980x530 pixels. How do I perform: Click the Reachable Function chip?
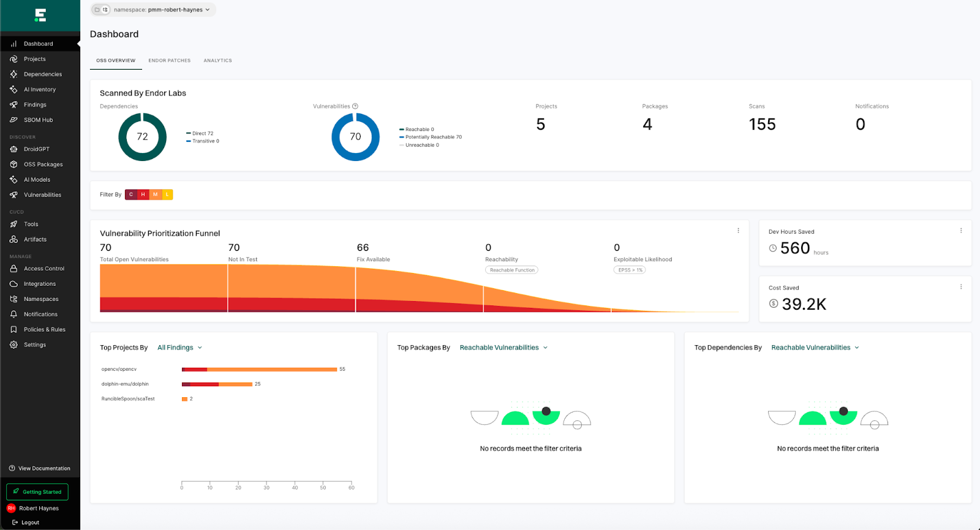(x=512, y=270)
